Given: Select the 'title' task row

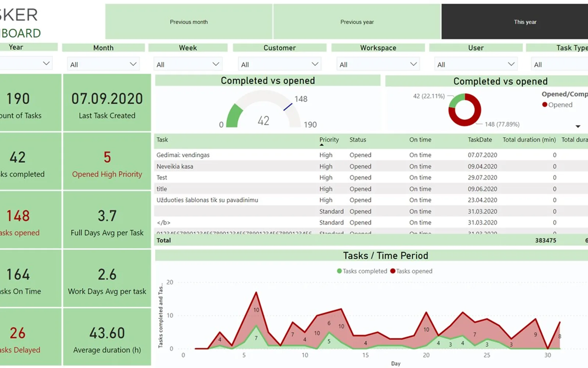Looking at the screenshot, I should point(371,189).
